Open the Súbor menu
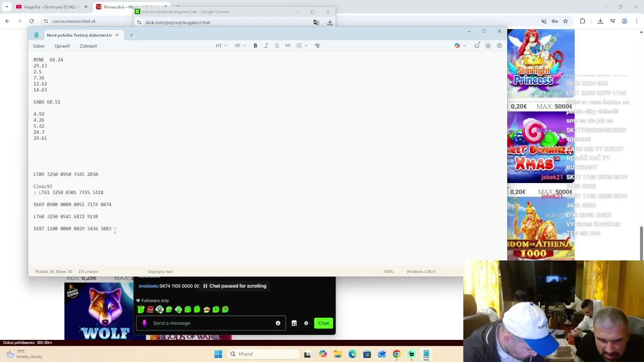Screen dimensions: 644x362 [39, 46]
